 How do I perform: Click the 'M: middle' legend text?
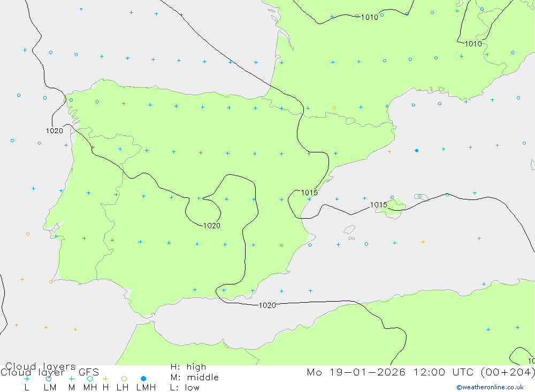pyautogui.click(x=195, y=378)
